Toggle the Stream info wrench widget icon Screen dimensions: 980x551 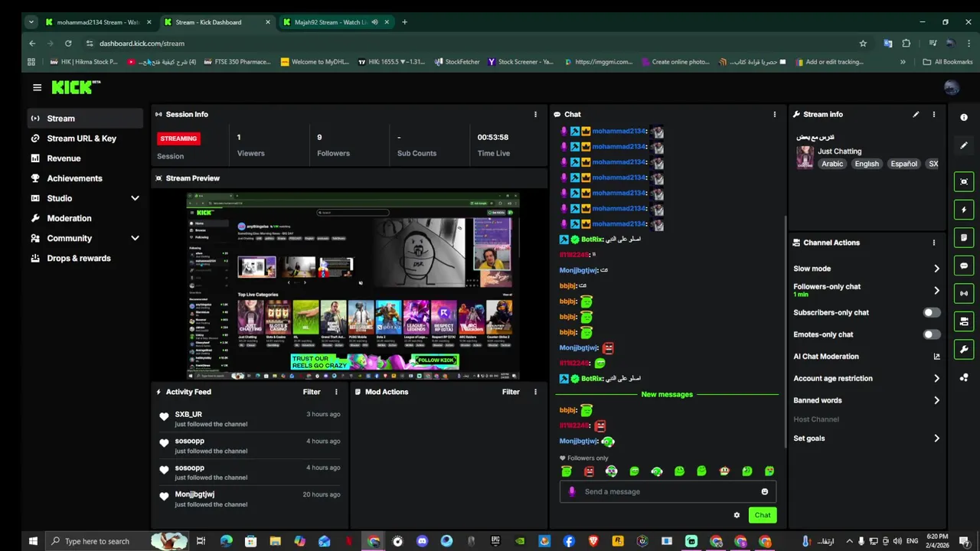tap(964, 350)
